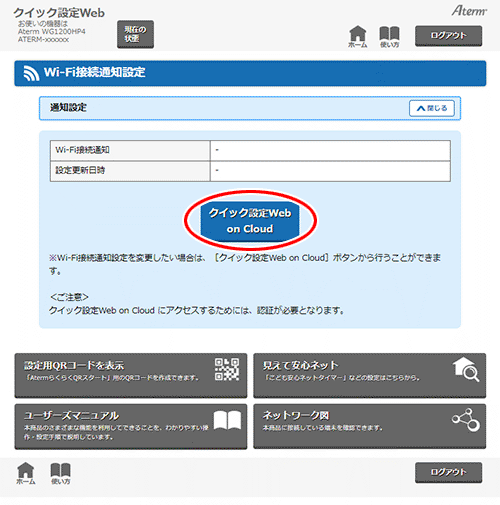Open the header ホーム home icon

tap(358, 37)
